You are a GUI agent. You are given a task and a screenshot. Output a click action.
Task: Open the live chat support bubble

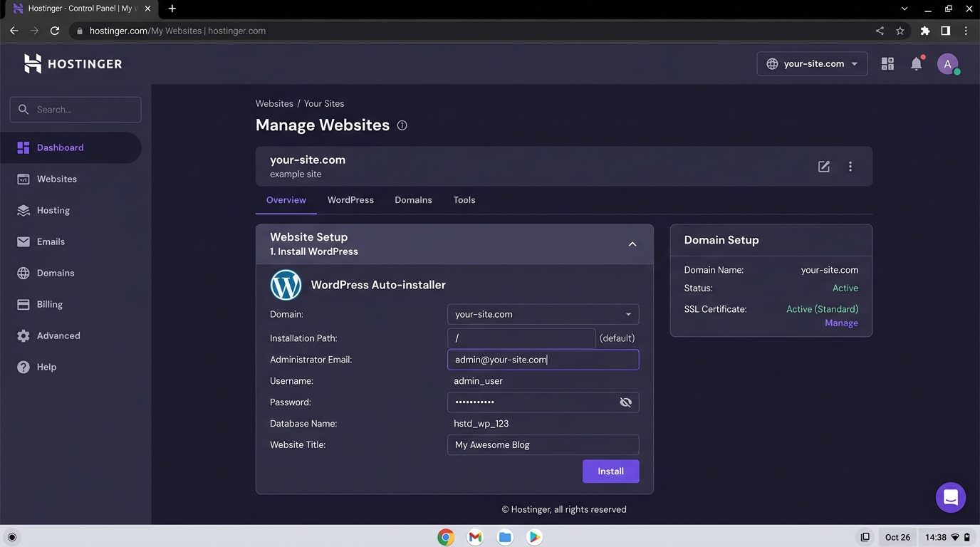[x=950, y=498]
